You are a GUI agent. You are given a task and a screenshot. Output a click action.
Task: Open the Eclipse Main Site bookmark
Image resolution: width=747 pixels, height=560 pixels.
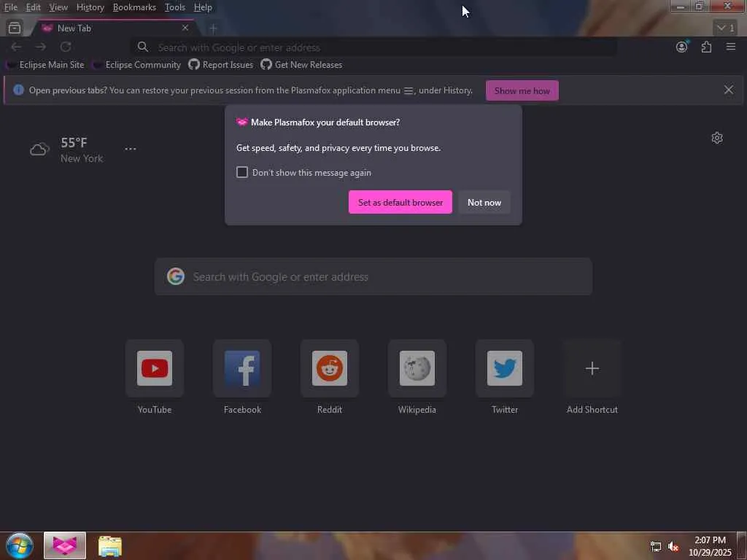click(x=45, y=65)
